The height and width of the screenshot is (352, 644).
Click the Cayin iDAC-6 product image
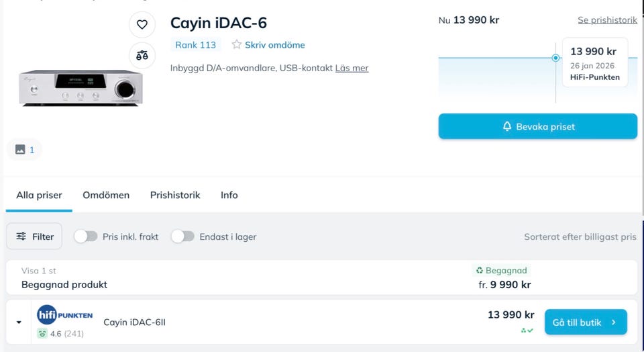click(80, 87)
